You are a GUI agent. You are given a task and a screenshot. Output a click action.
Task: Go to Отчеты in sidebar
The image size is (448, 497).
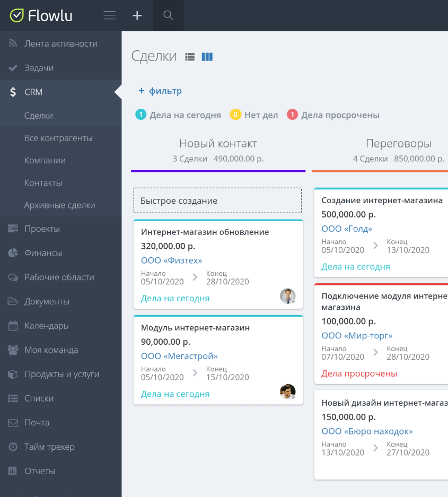[x=39, y=471]
